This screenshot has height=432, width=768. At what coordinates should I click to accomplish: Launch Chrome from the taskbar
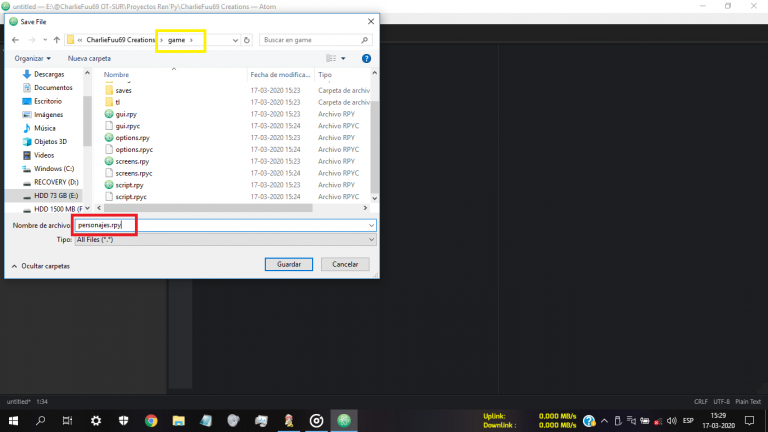coord(151,420)
